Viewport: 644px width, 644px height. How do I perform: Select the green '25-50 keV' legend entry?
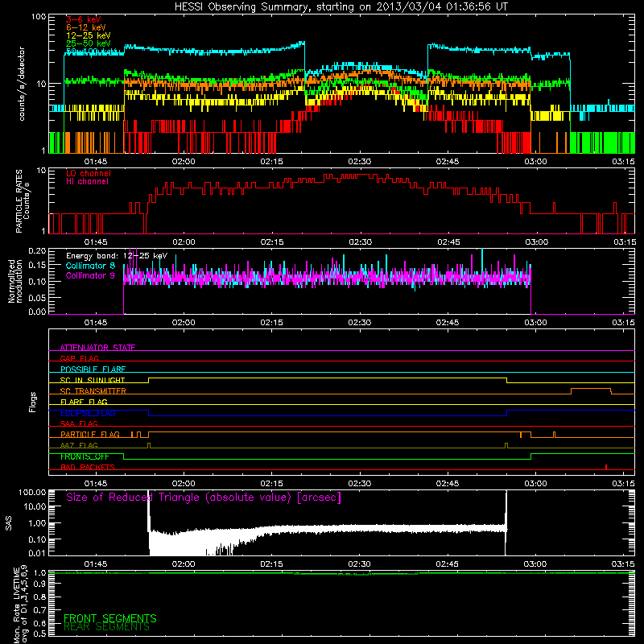click(89, 43)
